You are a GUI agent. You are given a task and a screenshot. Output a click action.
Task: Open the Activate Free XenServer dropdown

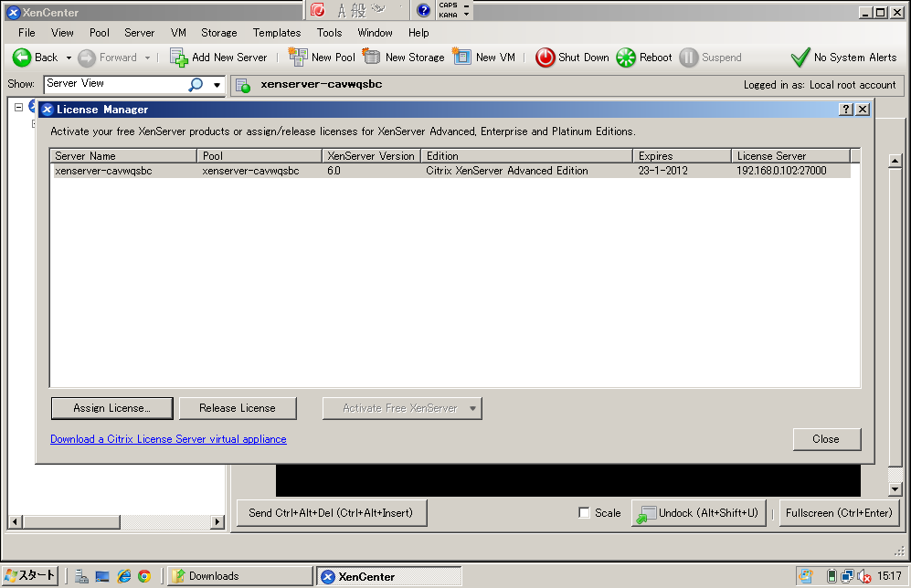coord(402,408)
